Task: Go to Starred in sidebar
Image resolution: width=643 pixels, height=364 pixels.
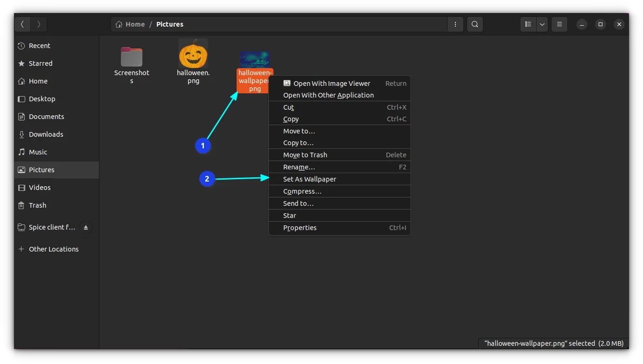Action: [41, 63]
